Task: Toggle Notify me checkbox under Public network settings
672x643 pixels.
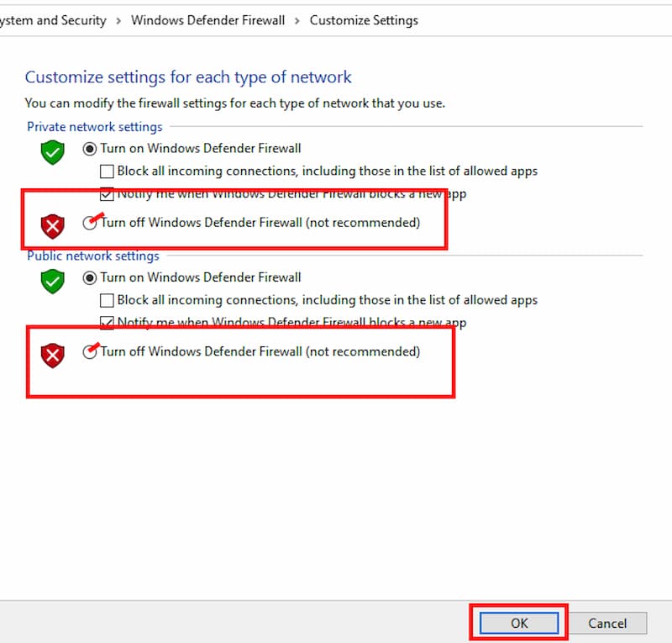Action: (x=107, y=323)
